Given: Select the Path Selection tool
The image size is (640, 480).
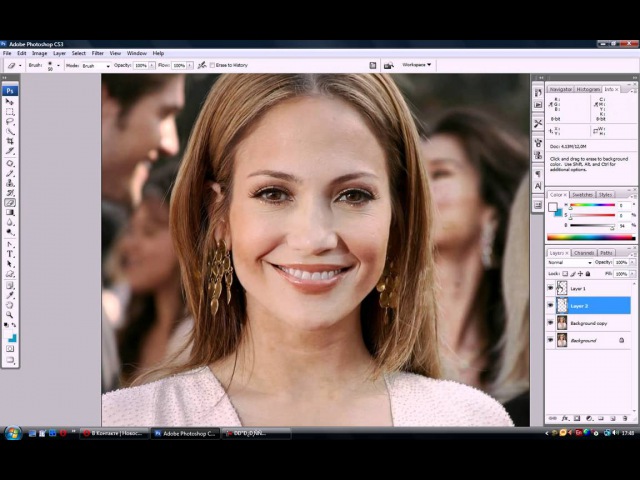Looking at the screenshot, I should tap(10, 264).
